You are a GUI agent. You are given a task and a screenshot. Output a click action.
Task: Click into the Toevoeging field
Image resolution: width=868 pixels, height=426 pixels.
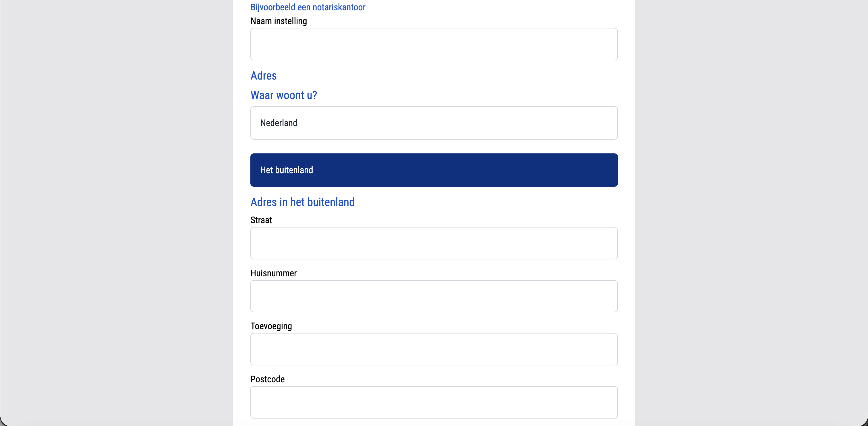434,349
